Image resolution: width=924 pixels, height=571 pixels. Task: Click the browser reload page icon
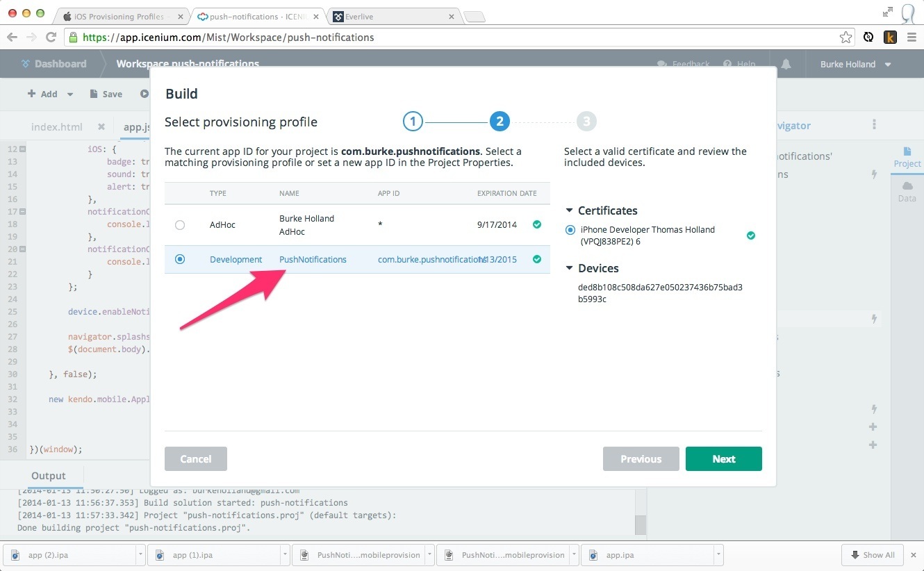(x=51, y=38)
